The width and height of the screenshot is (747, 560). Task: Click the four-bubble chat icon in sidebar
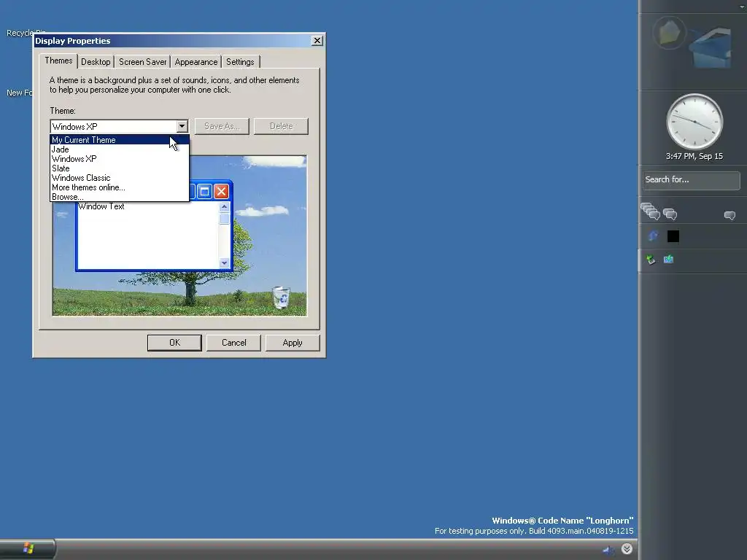(x=650, y=211)
